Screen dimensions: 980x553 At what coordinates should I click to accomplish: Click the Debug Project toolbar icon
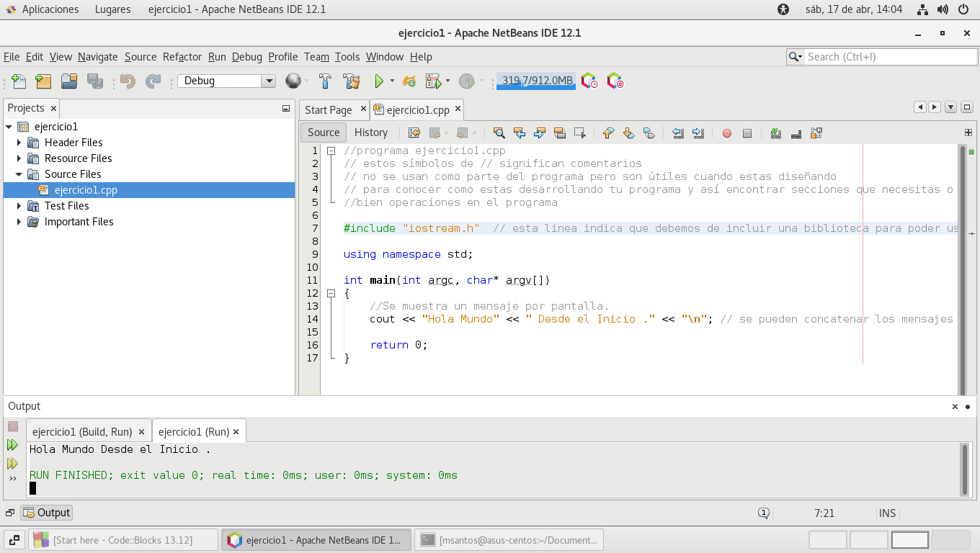point(433,81)
